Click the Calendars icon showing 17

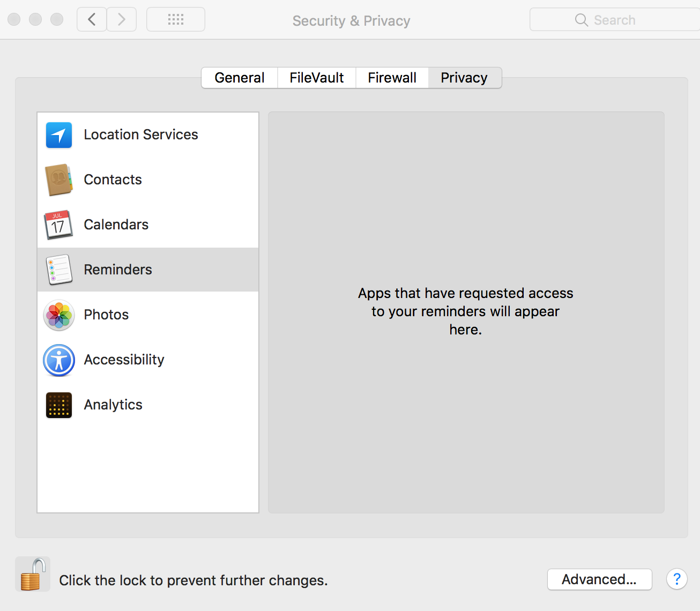(58, 225)
